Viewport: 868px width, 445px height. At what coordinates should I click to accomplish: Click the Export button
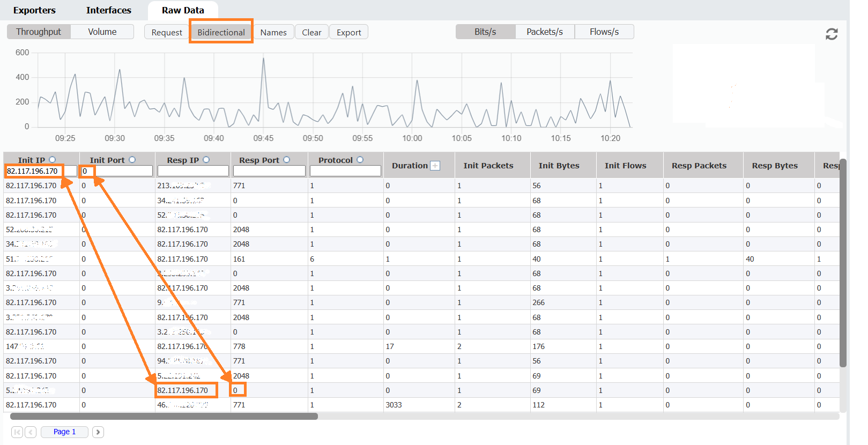[x=348, y=32]
